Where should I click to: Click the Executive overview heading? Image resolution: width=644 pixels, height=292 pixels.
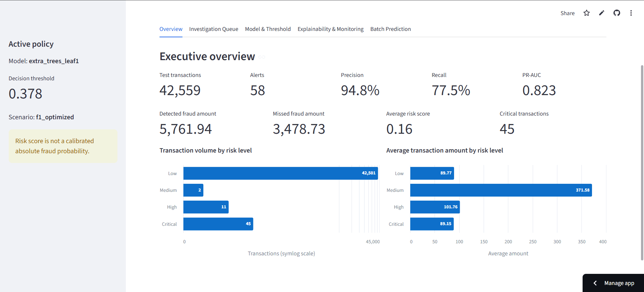click(207, 56)
